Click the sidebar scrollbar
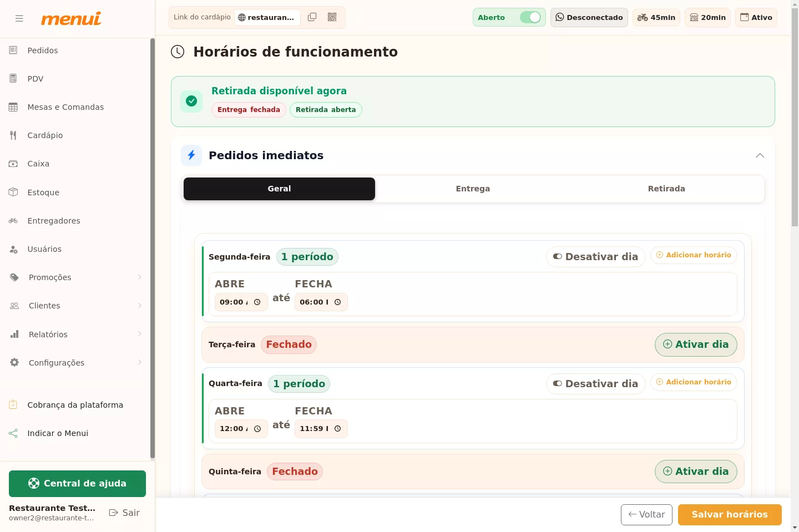799x532 pixels. point(153,249)
